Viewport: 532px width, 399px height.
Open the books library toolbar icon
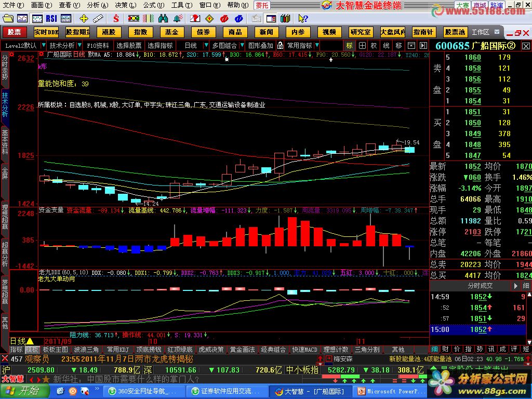coord(285,18)
